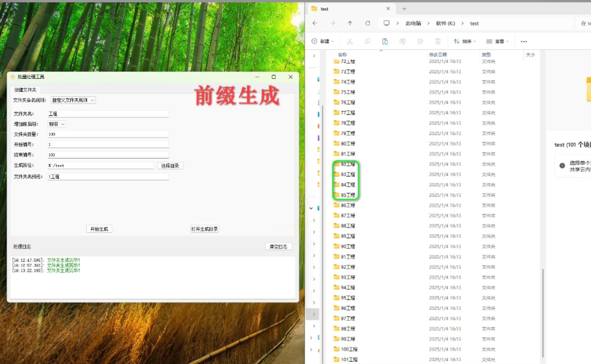The image size is (591, 364).
Task: Click the Copy icon in Explorer toolbar
Action: [x=367, y=41]
